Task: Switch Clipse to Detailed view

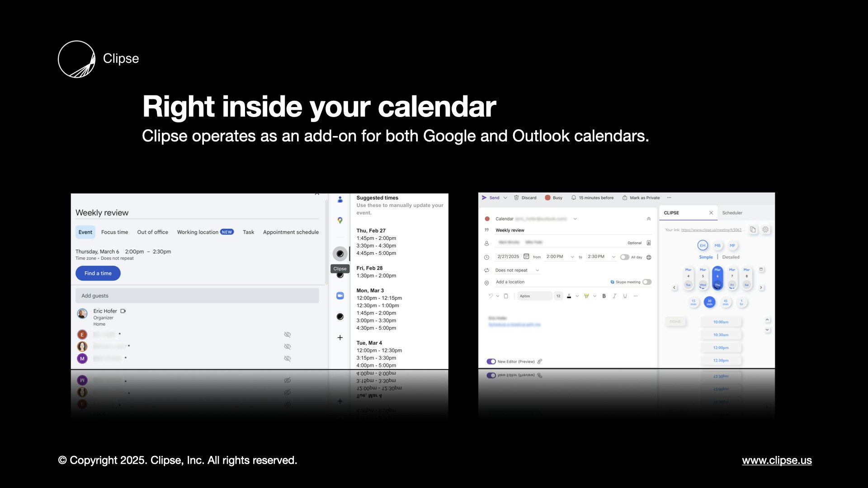Action: coord(731,257)
